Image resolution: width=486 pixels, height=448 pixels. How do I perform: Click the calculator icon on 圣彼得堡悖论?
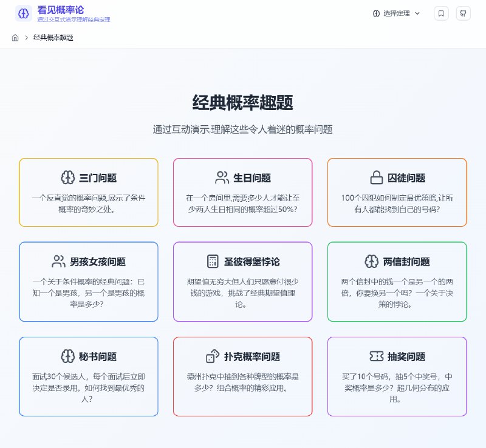tap(213, 261)
